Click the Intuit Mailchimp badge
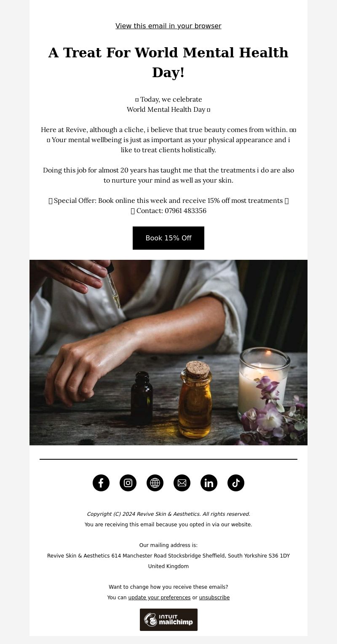Image resolution: width=337 pixels, height=644 pixels. coord(168,620)
